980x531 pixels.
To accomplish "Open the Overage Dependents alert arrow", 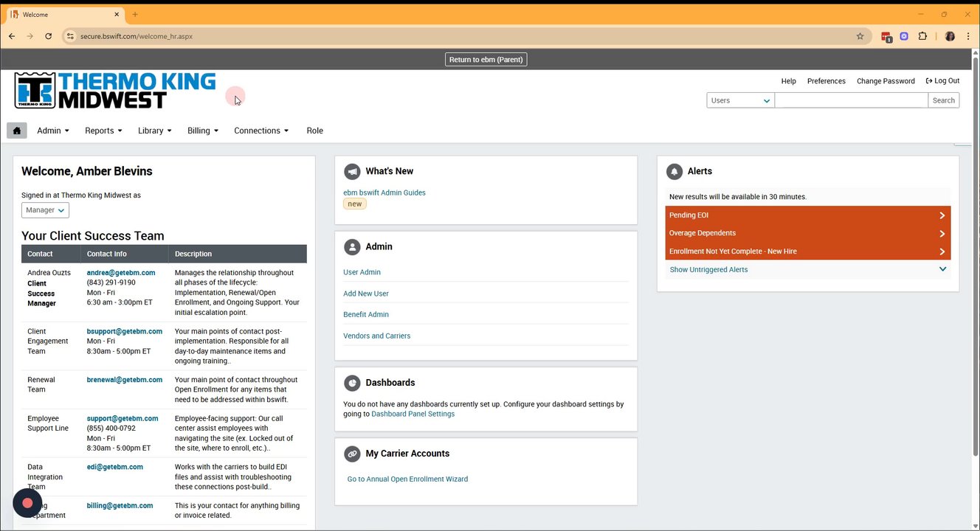I will click(942, 233).
